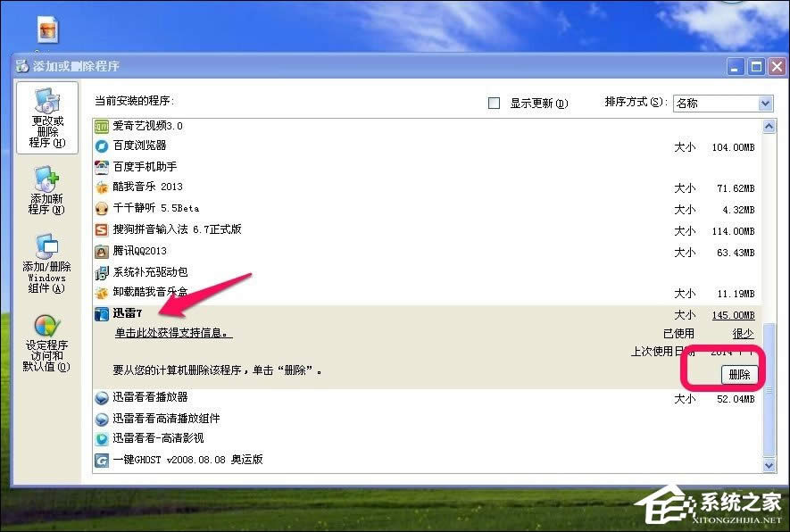This screenshot has width=790, height=532.
Task: Enable the 显示更新 checkbox
Action: [495, 104]
